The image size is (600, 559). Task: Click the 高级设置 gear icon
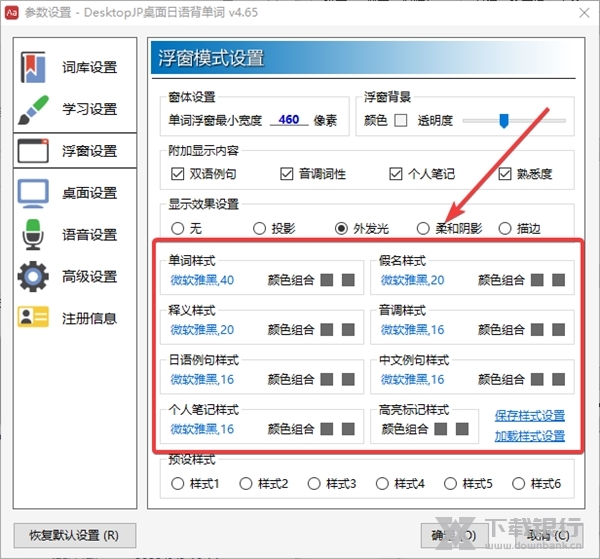[x=33, y=276]
